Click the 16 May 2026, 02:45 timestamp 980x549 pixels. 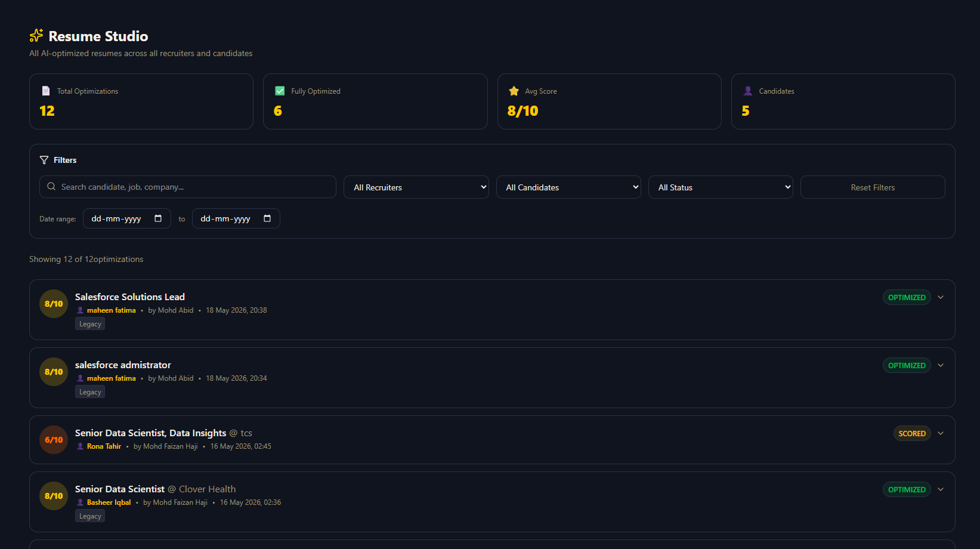click(x=241, y=446)
